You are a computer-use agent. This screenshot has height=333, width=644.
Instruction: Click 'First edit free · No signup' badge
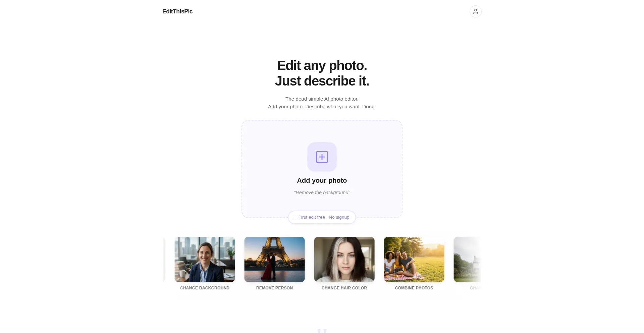[322, 217]
